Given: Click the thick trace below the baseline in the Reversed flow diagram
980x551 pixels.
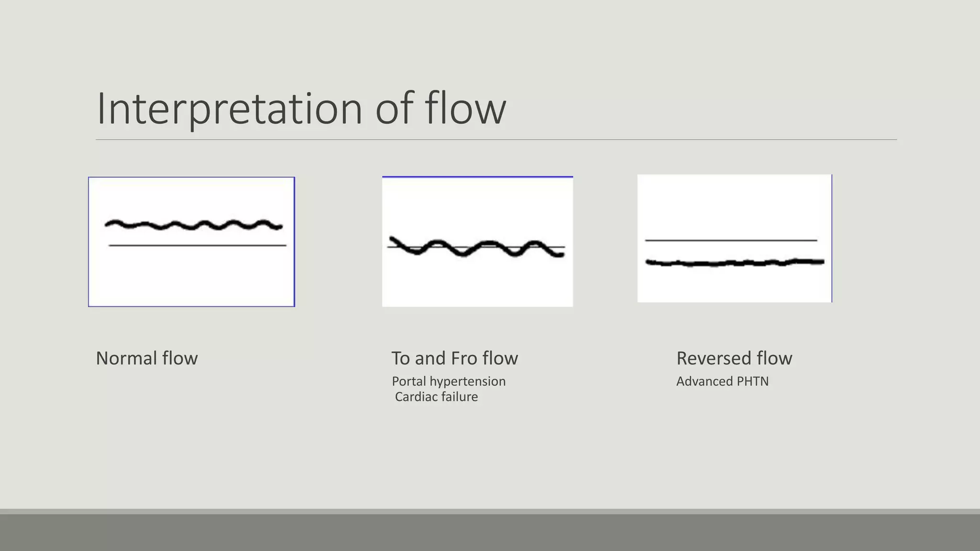Looking at the screenshot, I should pos(735,262).
